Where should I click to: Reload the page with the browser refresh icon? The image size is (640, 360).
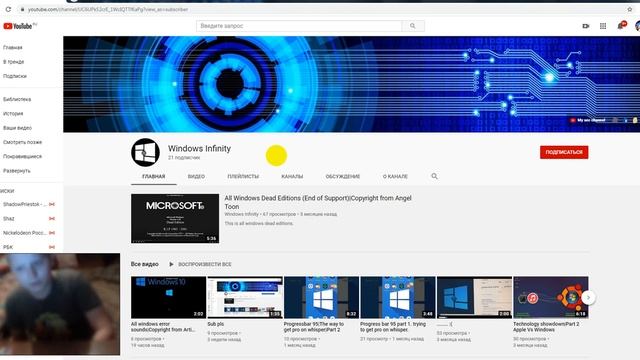tap(8, 9)
